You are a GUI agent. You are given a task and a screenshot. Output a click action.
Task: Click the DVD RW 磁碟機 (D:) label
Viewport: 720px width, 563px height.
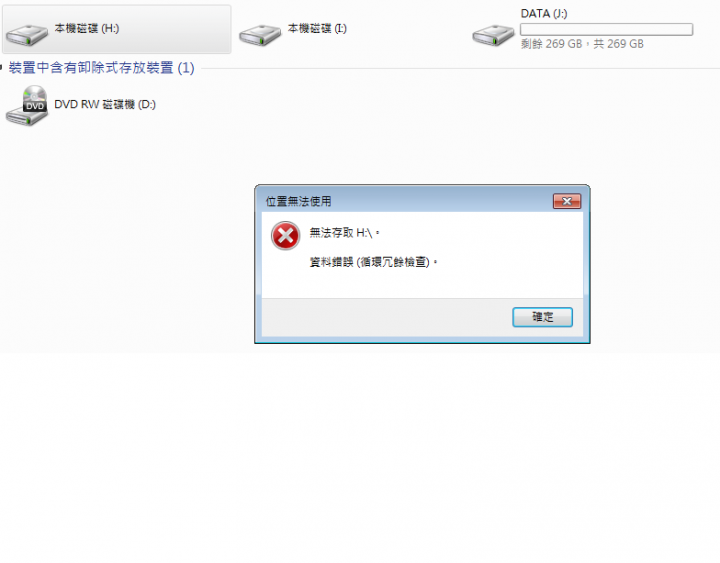(105, 104)
